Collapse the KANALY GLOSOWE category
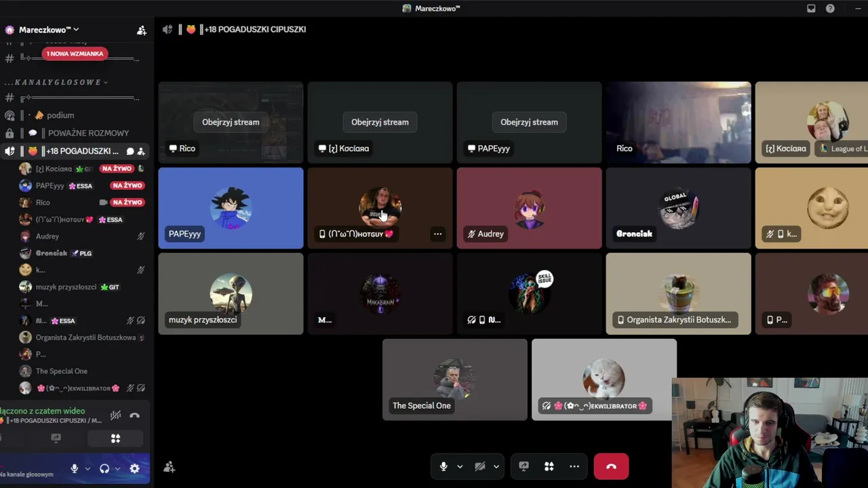 (x=56, y=82)
